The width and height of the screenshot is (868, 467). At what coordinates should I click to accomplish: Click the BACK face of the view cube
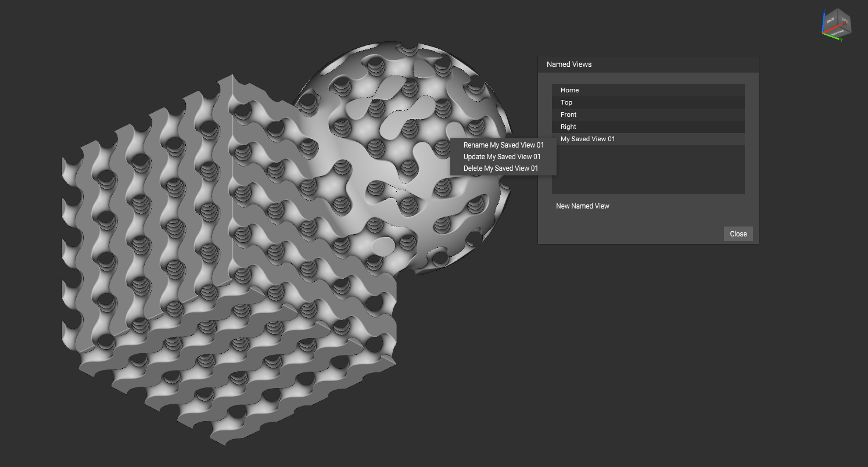click(x=831, y=20)
